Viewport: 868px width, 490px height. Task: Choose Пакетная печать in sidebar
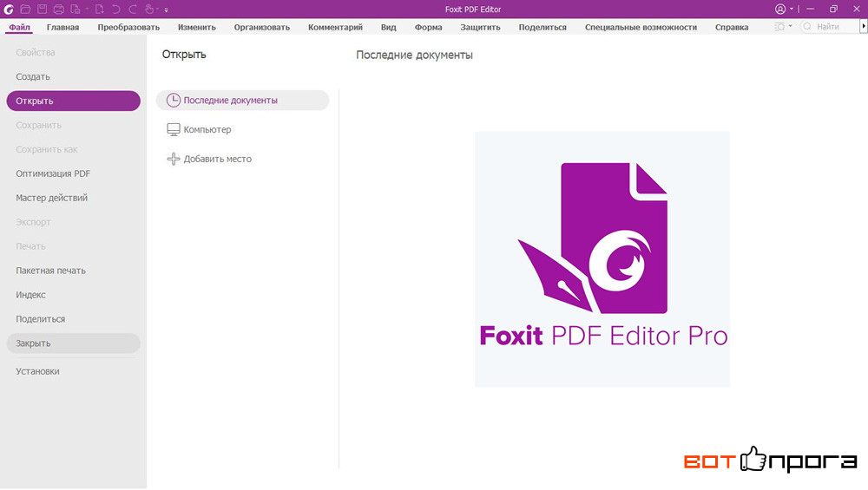click(73, 271)
